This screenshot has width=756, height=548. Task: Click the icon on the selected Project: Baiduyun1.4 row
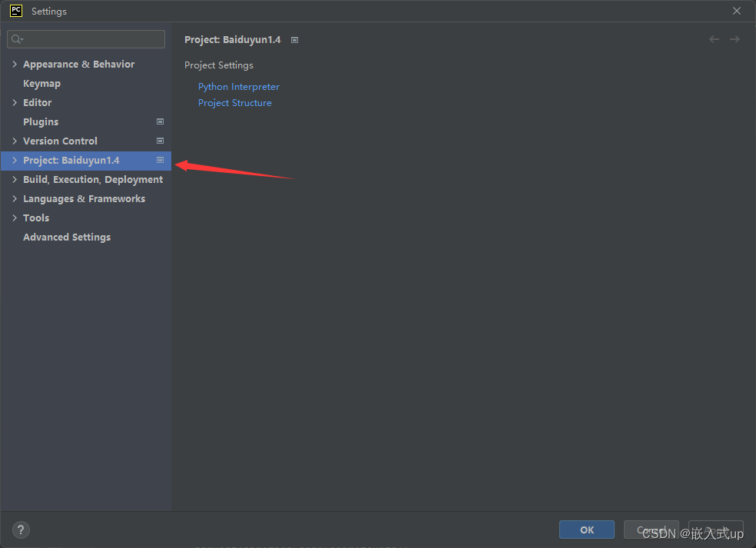(160, 160)
